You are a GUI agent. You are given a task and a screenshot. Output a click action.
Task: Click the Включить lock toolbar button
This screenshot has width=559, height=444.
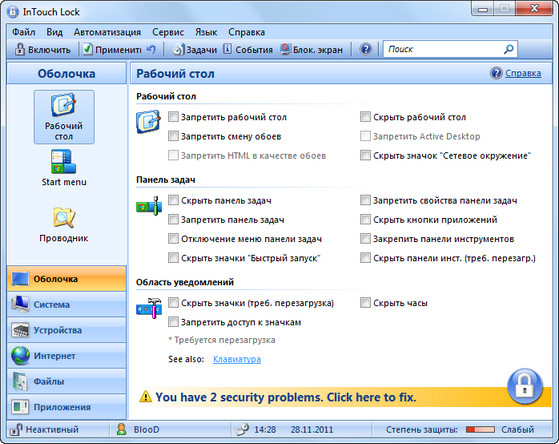coord(42,50)
